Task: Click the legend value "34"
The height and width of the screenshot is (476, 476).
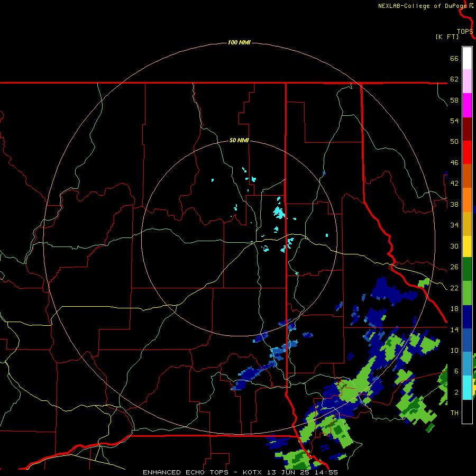Action: click(454, 225)
